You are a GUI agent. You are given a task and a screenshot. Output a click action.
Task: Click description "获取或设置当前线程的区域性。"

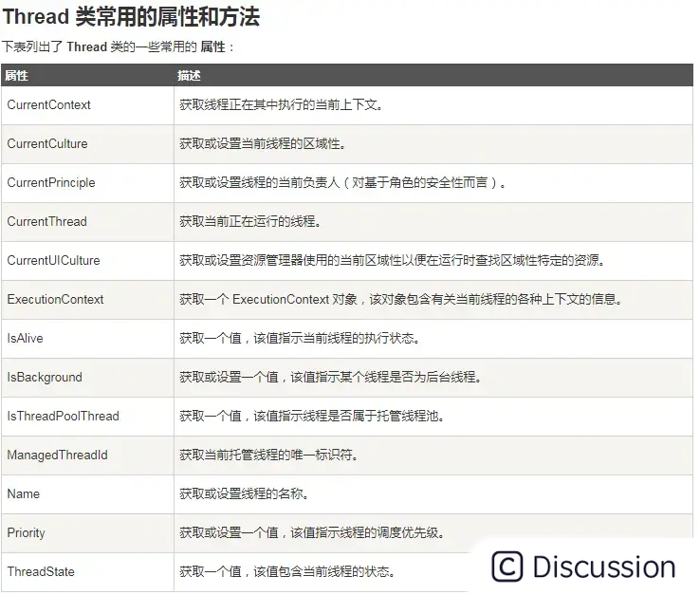[x=262, y=144]
